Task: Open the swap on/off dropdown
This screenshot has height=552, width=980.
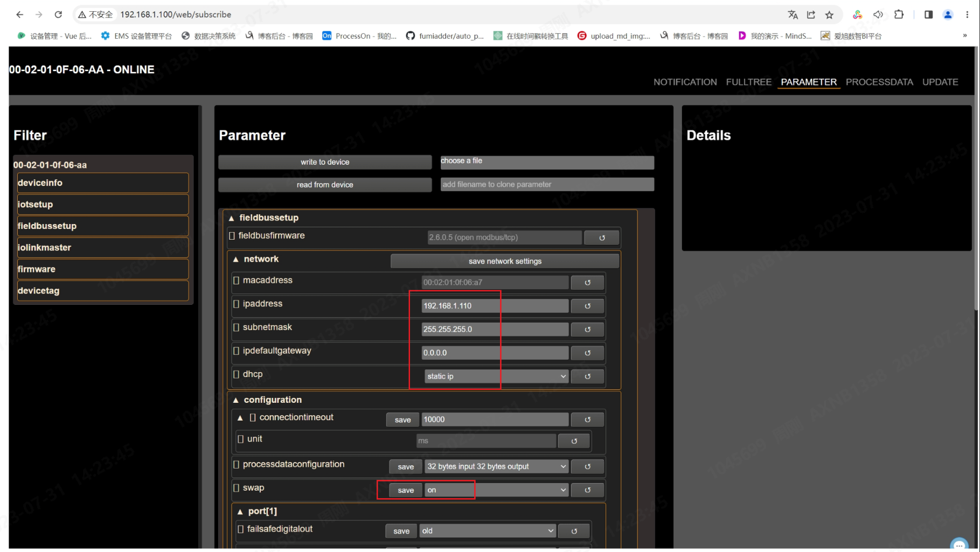Action: point(496,490)
